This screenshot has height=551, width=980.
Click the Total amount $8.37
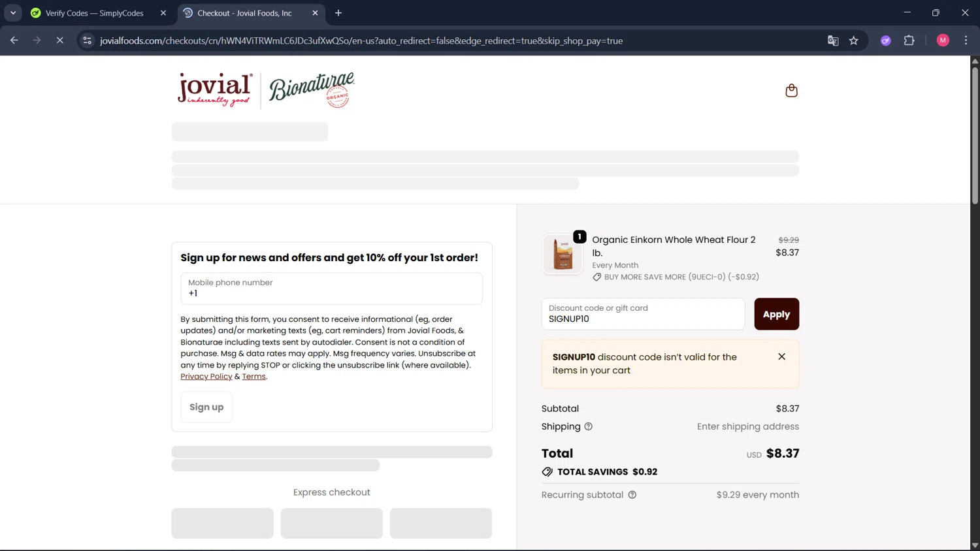pos(783,453)
